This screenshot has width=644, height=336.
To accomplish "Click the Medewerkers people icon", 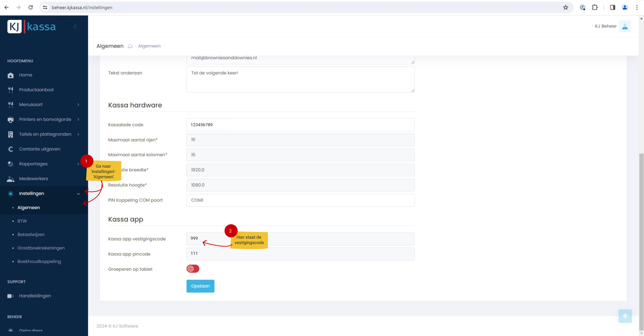I will point(10,179).
